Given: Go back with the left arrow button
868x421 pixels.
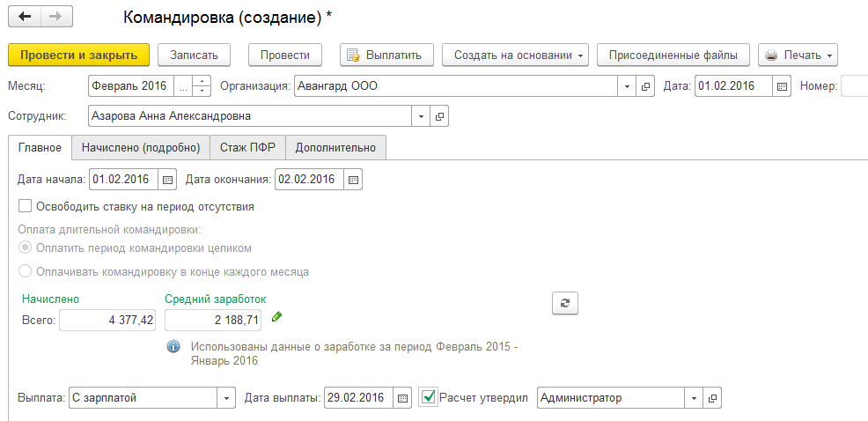Looking at the screenshot, I should (x=25, y=17).
